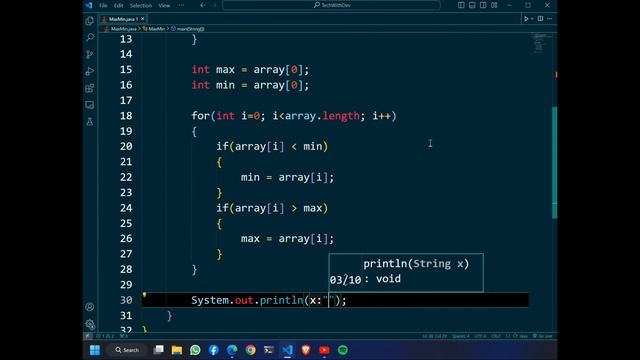The width and height of the screenshot is (640, 360).
Task: Click the Spaces: 4 indentation setting
Action: 460,336
